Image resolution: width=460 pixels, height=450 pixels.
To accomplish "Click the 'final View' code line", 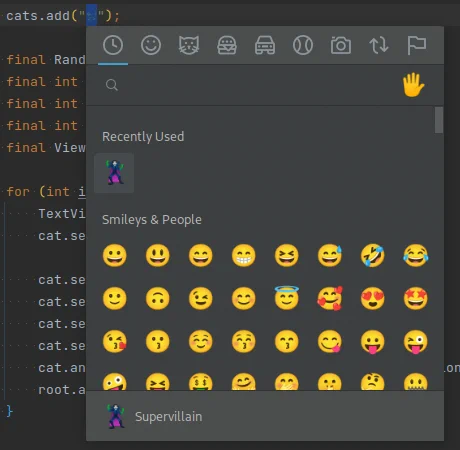I will coord(46,148).
